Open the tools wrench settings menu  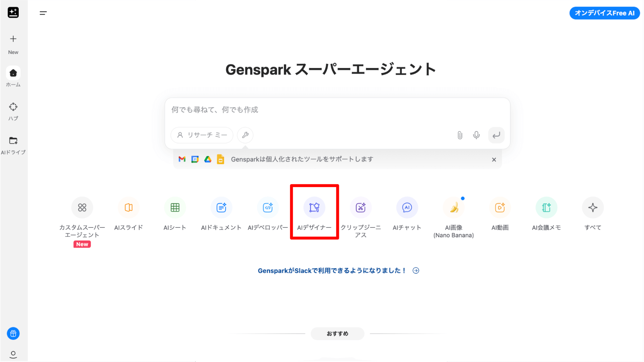pos(245,135)
